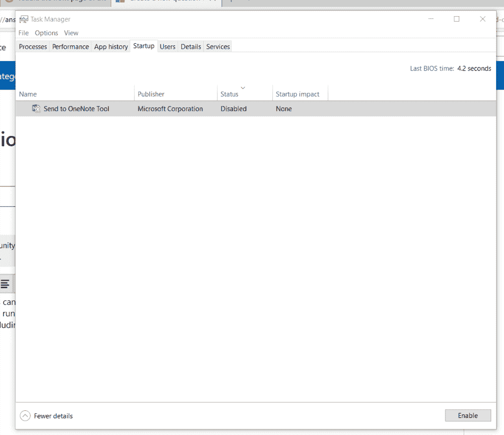Screen dimensions: 504x435
Task: Select the Startup tab
Action: [144, 46]
